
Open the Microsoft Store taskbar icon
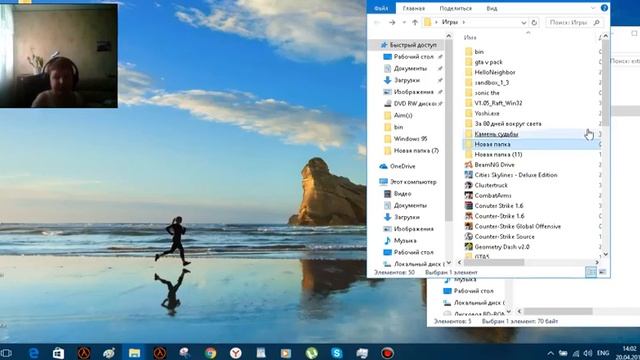click(x=58, y=353)
